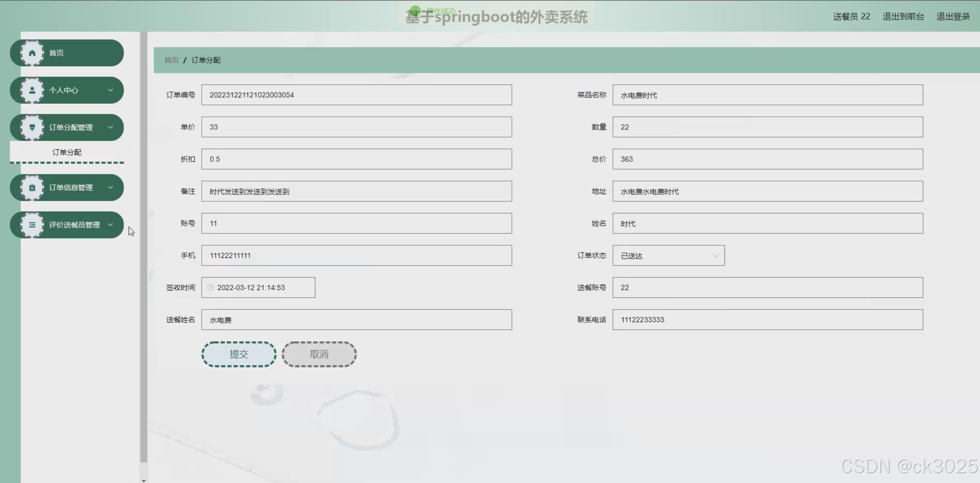Click clock icon in 签收时间 field
The height and width of the screenshot is (483, 980).
click(x=211, y=288)
